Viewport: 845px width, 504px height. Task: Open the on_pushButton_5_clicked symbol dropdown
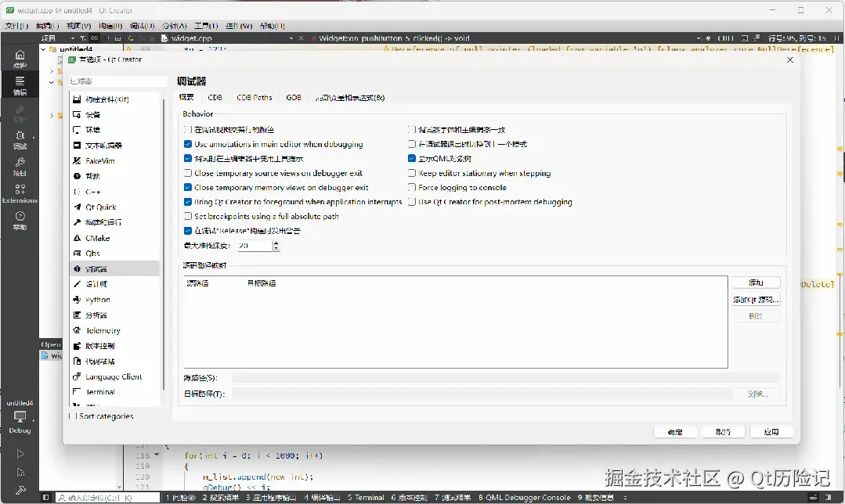[x=698, y=38]
